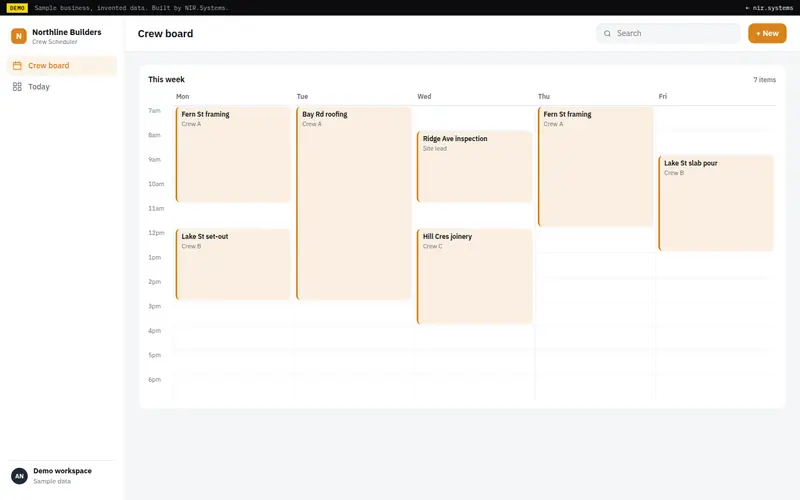
Task: Click the Wed column header
Action: [424, 96]
